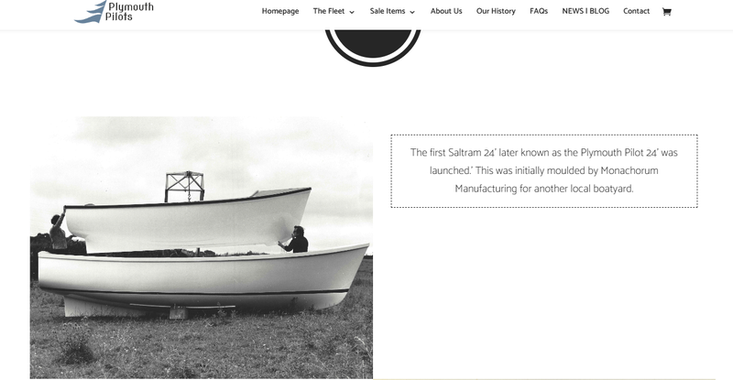The width and height of the screenshot is (733, 380).
Task: Navigate to FAQs
Action: (x=539, y=11)
